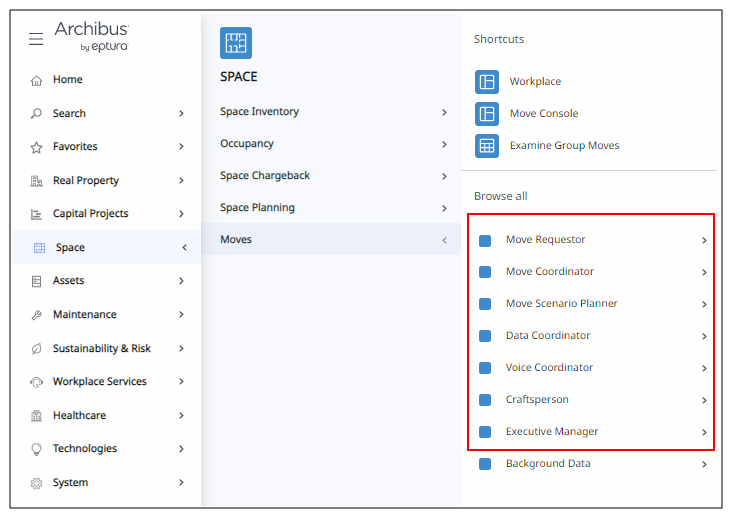Open the hamburger navigation menu icon

coord(36,39)
